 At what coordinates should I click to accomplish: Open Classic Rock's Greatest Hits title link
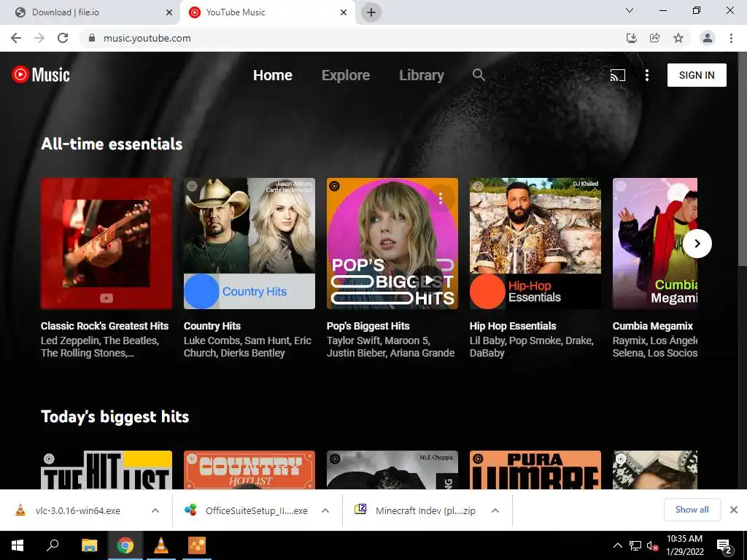click(104, 326)
